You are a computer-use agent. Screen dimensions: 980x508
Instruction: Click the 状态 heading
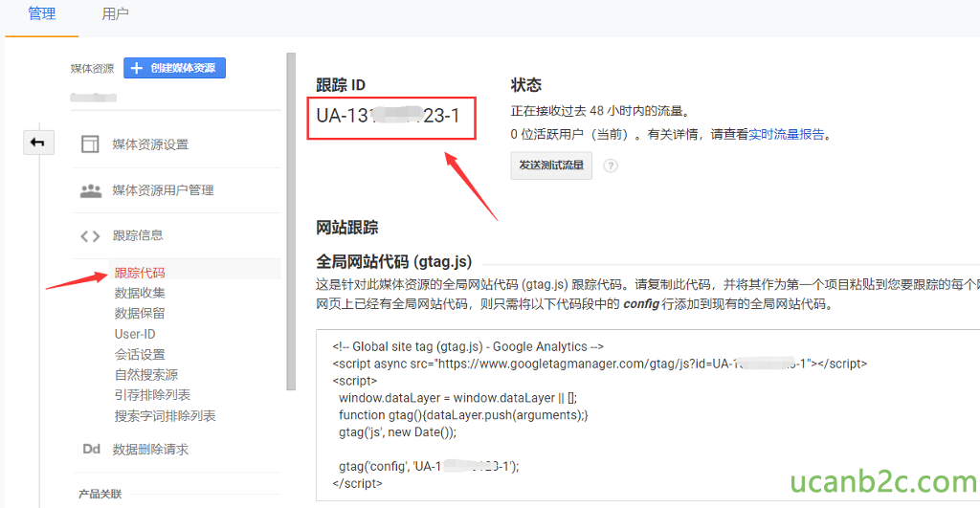click(x=525, y=85)
